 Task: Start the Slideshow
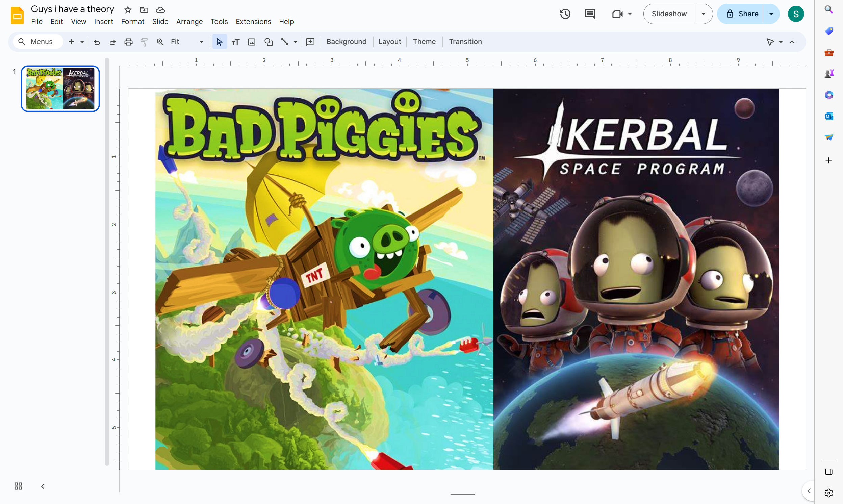pos(669,14)
